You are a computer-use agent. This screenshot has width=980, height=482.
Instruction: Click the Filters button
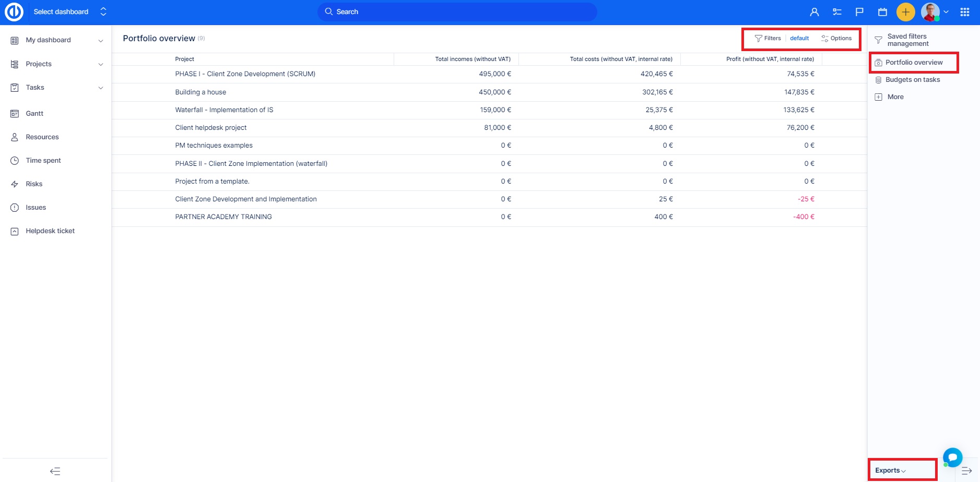pos(768,39)
